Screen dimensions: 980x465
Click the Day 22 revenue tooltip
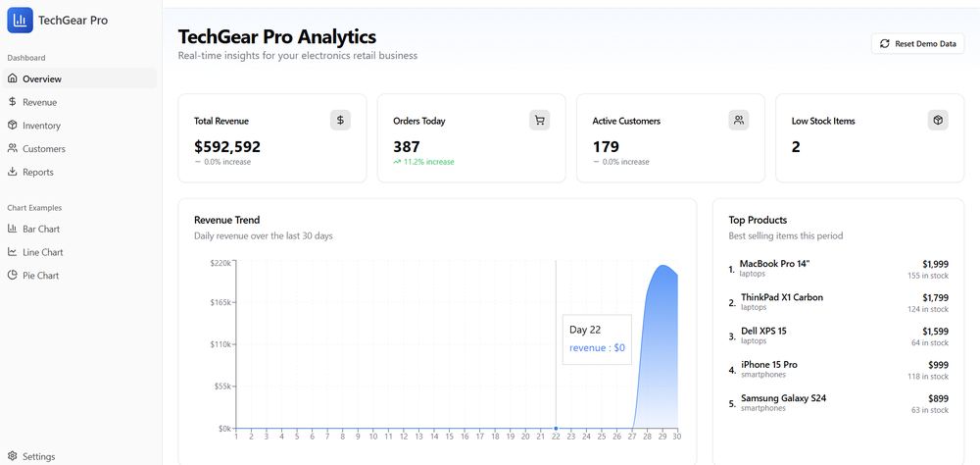pyautogui.click(x=597, y=339)
